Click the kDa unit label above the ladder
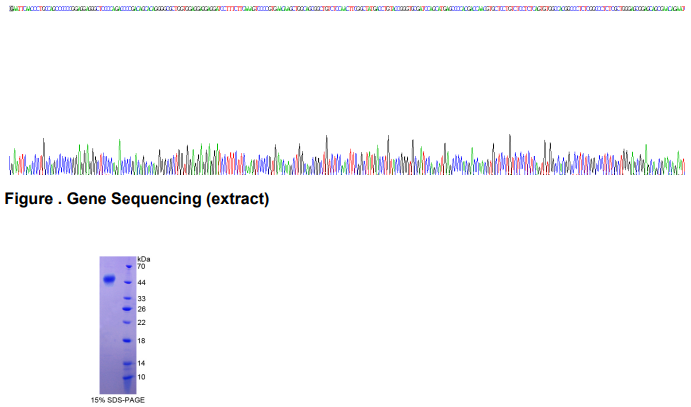Viewport: 691px width, 407px height. pos(143,259)
